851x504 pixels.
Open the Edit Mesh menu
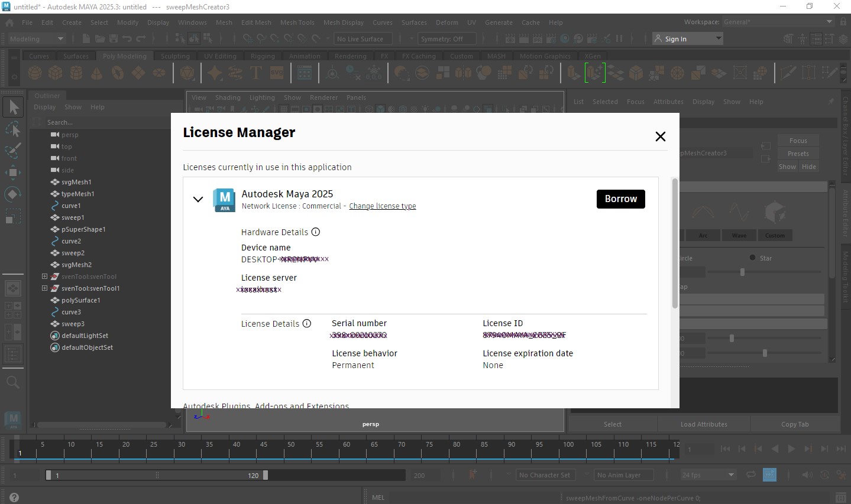(256, 22)
